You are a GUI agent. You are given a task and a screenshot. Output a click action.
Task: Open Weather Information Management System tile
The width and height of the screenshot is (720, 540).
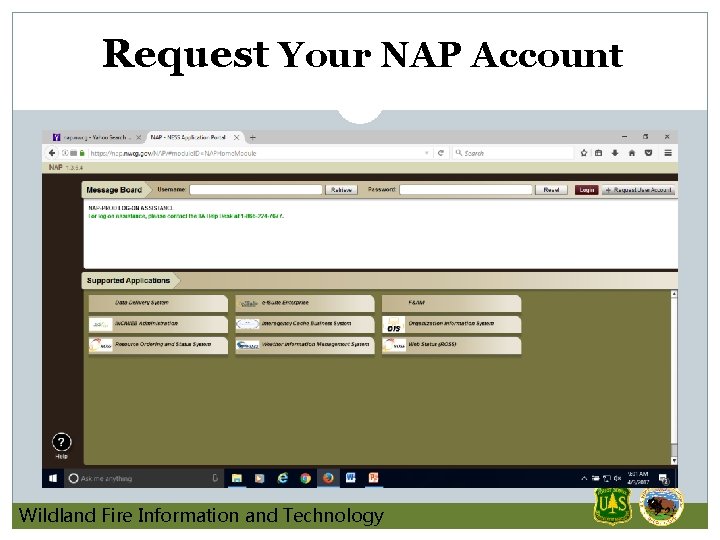[305, 345]
